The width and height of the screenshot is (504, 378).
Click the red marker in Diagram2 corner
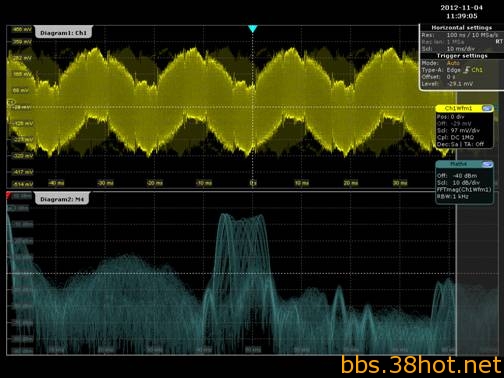coord(8,195)
